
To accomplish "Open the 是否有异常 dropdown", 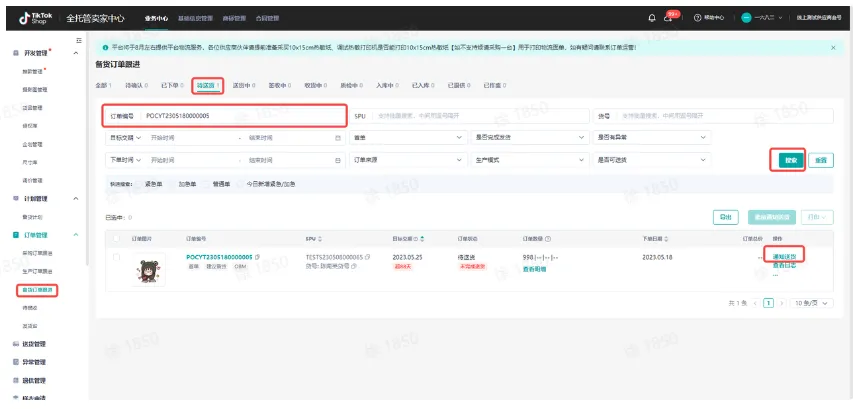I will pyautogui.click(x=652, y=138).
